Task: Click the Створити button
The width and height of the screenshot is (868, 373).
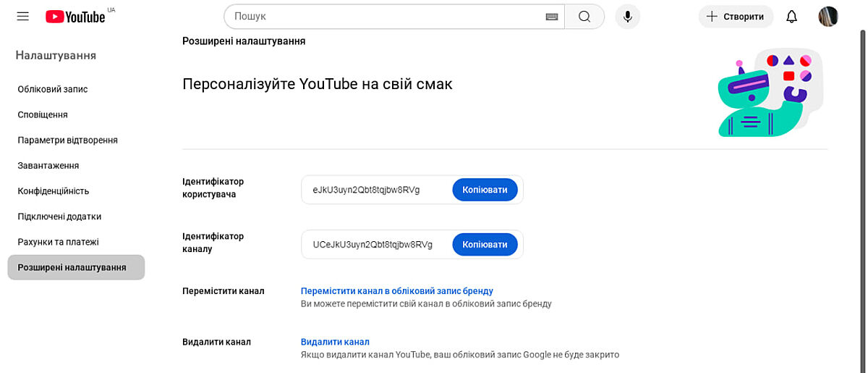Action: click(736, 17)
